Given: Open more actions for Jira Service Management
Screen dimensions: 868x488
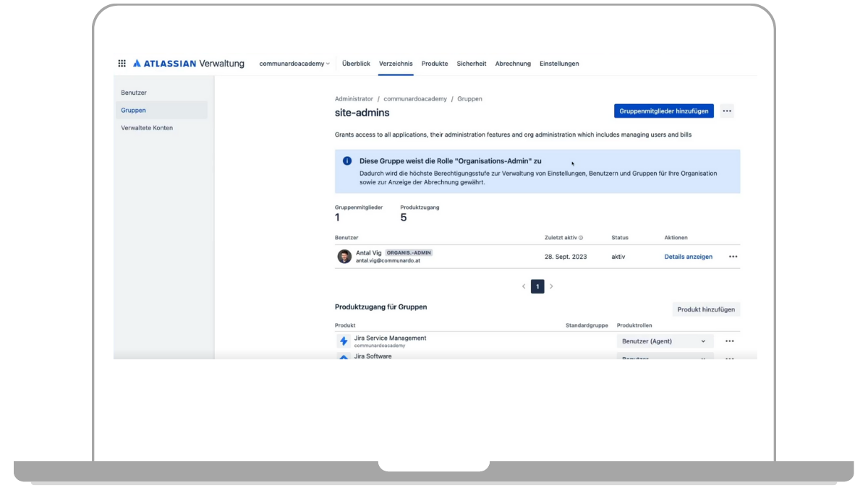Looking at the screenshot, I should coord(729,341).
